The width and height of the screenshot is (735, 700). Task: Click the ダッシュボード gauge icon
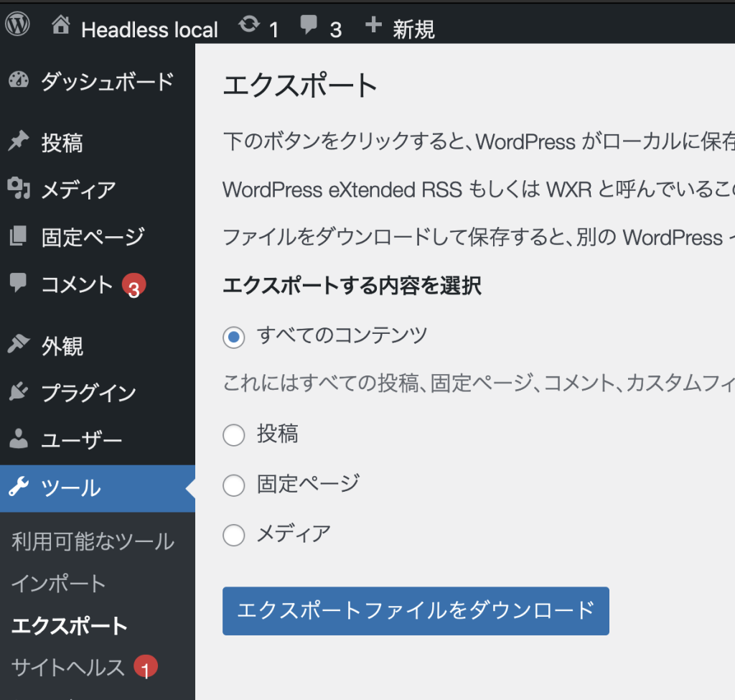point(19,80)
